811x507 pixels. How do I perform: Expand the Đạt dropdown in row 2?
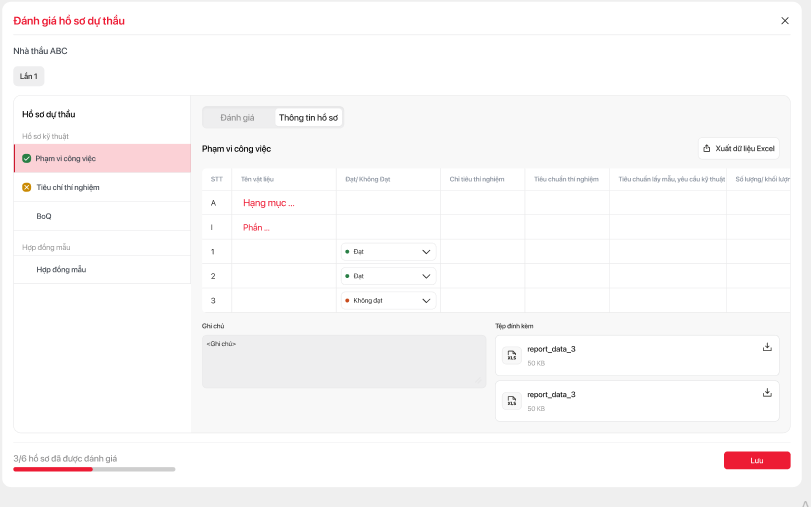pyautogui.click(x=388, y=276)
